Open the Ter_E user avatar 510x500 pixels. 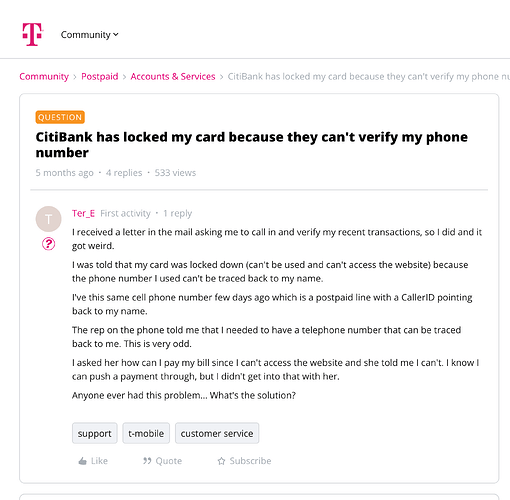[x=49, y=219]
